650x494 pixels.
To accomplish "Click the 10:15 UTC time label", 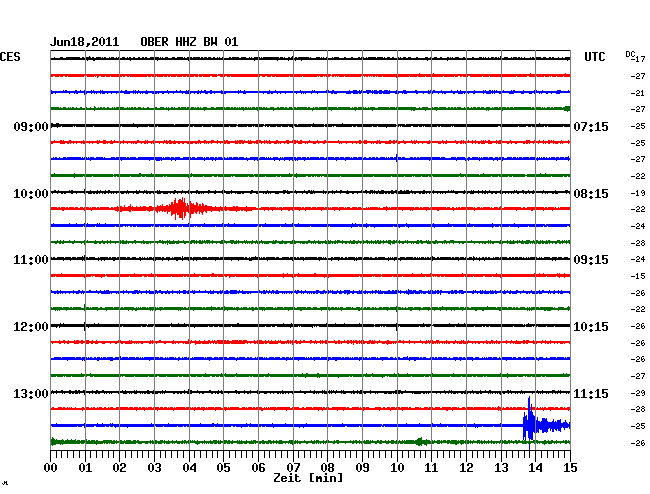I will tap(591, 327).
